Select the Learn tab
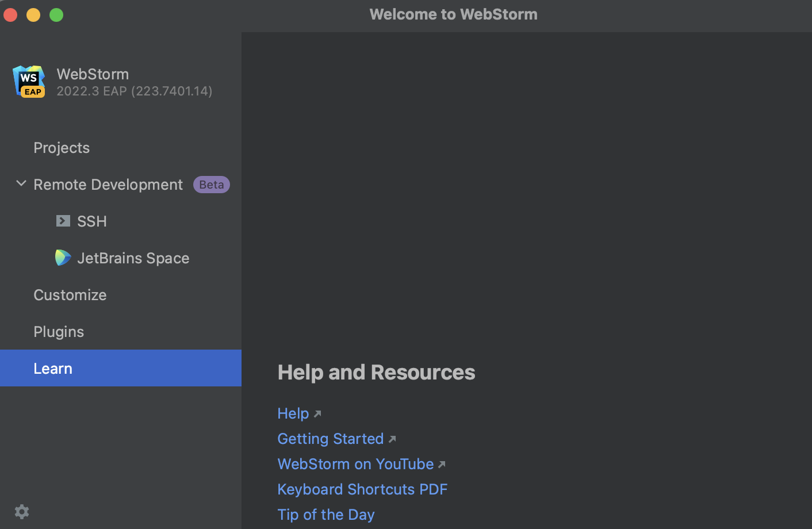 [x=121, y=368]
